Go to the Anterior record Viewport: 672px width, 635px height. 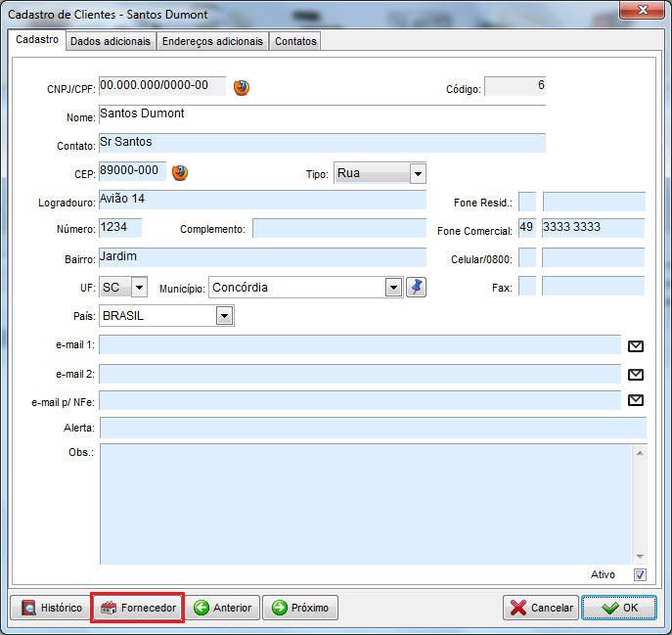[x=222, y=608]
